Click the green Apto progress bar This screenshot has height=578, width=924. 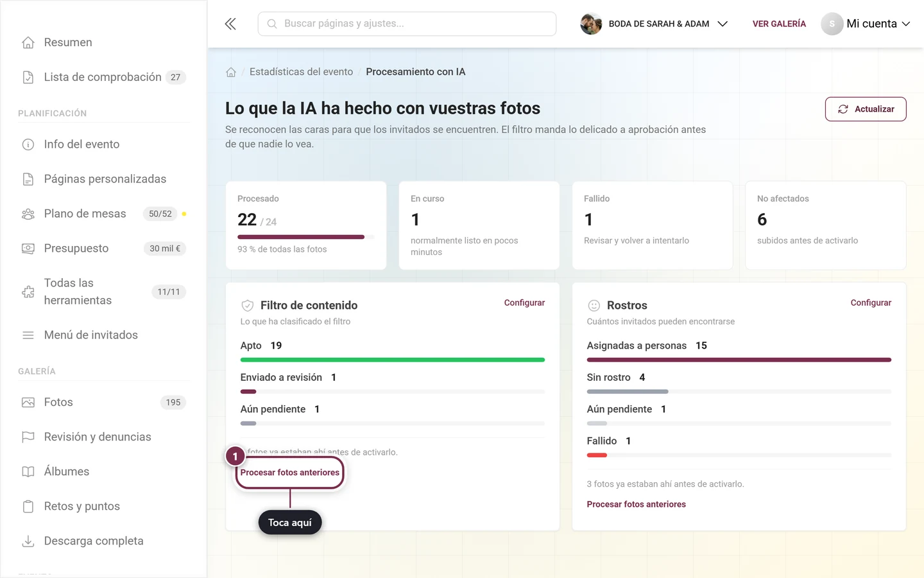(x=393, y=360)
